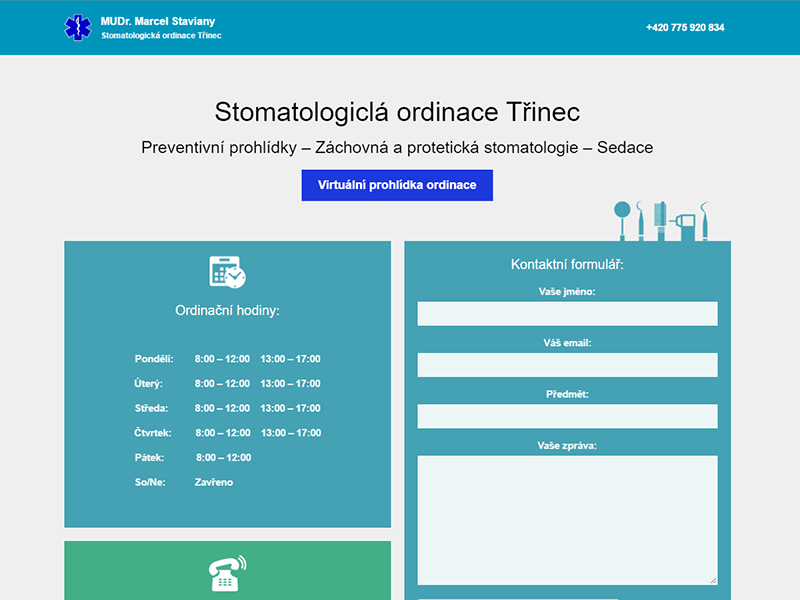Click the Vaše zpráva: field label

[x=567, y=445]
